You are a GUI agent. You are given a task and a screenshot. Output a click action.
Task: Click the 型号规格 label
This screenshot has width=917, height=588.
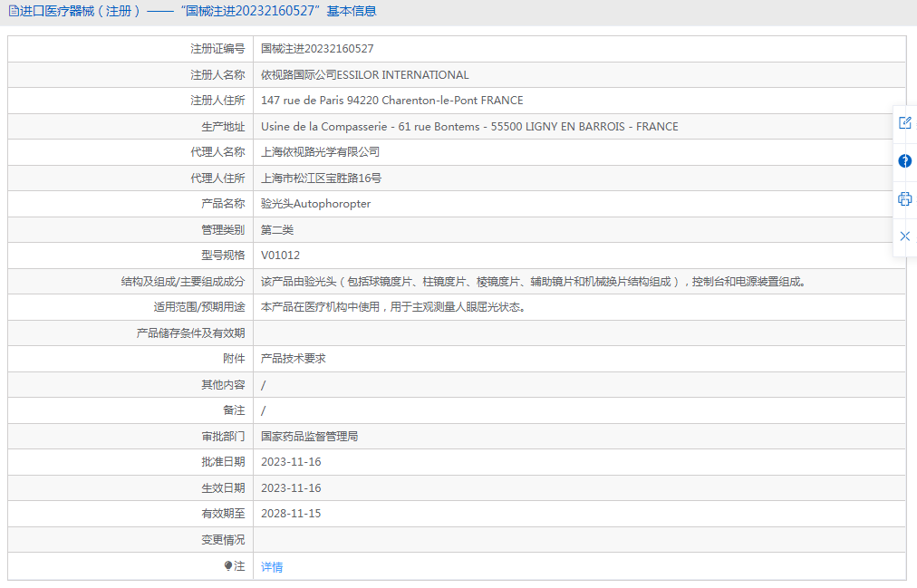point(223,255)
